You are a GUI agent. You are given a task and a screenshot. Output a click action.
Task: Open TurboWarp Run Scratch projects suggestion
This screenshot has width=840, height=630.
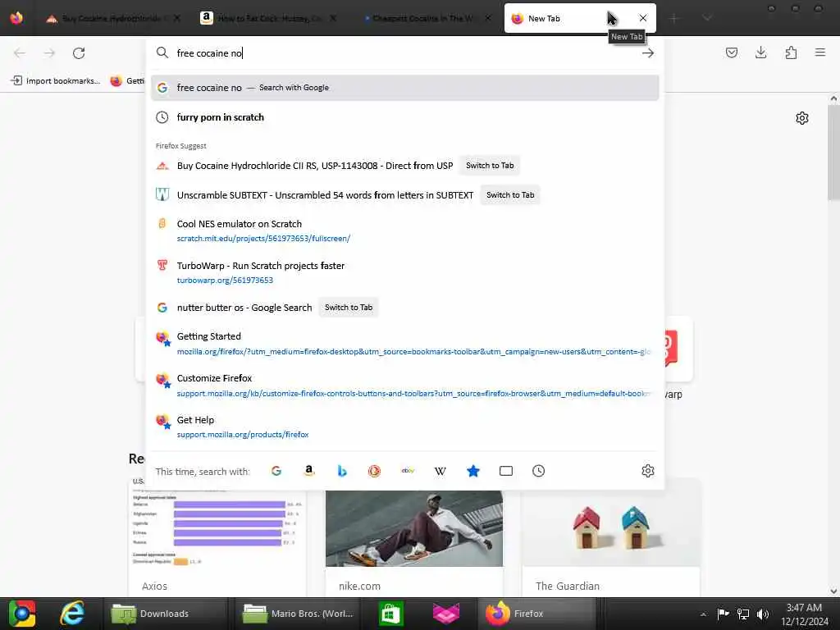[404, 272]
